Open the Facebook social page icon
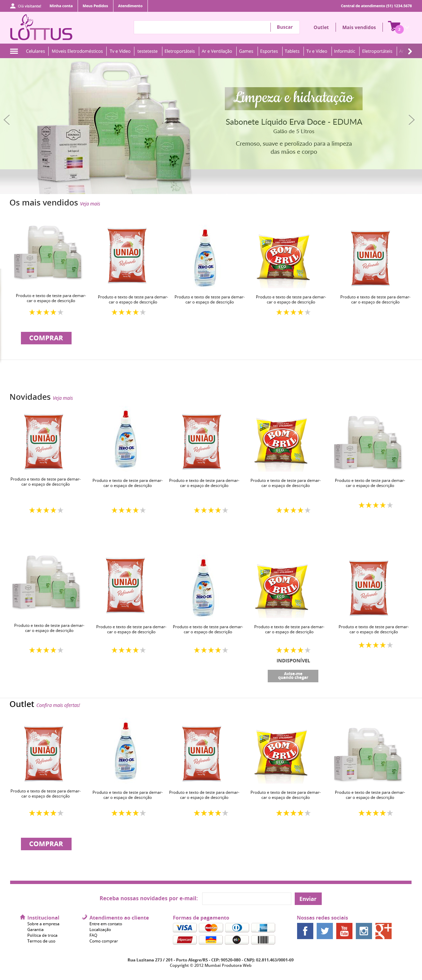 [x=305, y=931]
